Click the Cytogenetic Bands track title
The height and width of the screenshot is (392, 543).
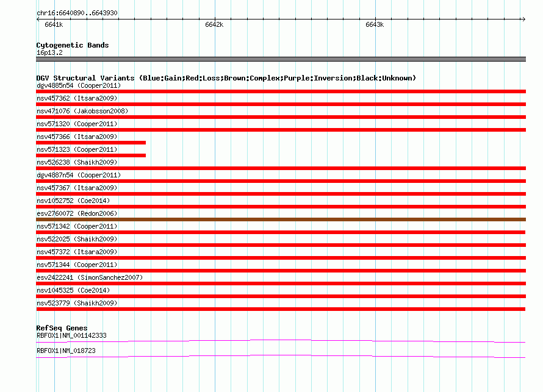pos(73,45)
